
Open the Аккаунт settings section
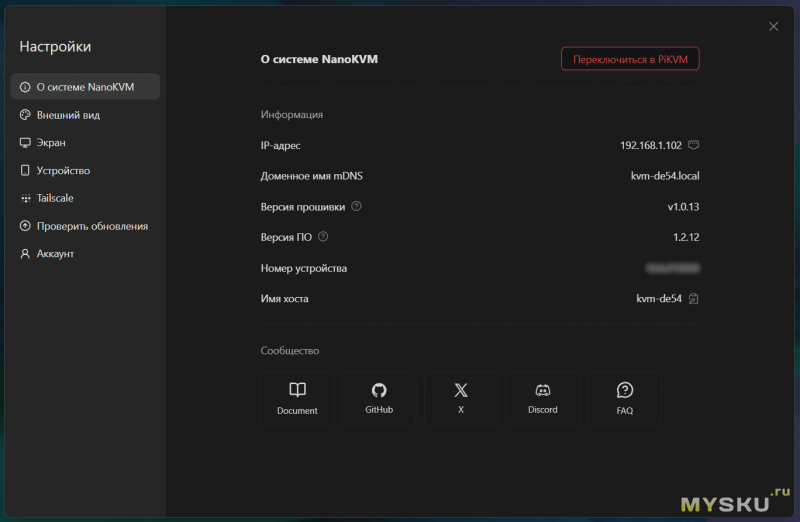click(x=55, y=254)
